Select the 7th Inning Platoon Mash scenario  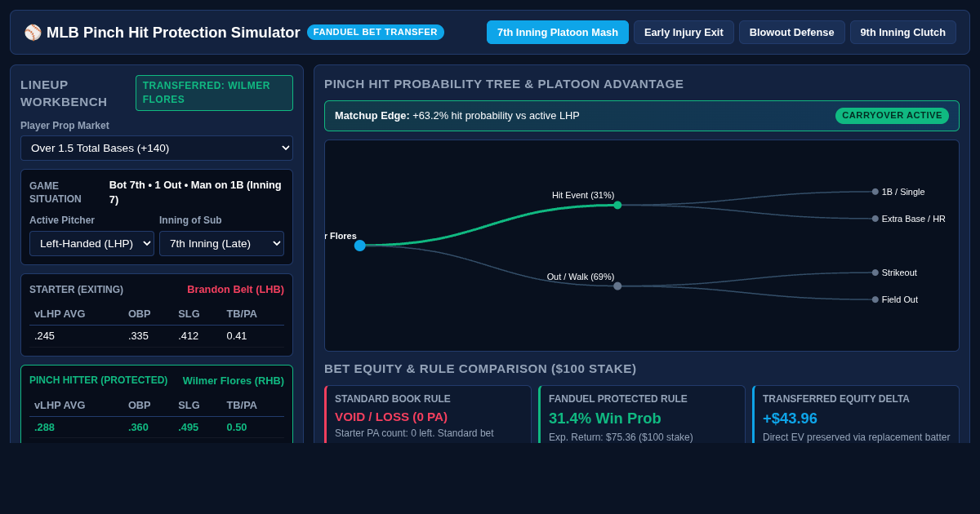tap(558, 33)
